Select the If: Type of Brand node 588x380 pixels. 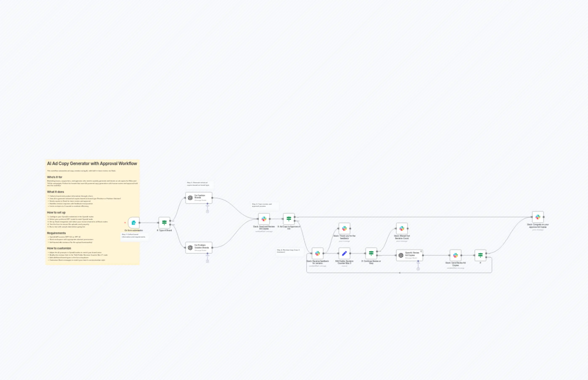point(164,223)
